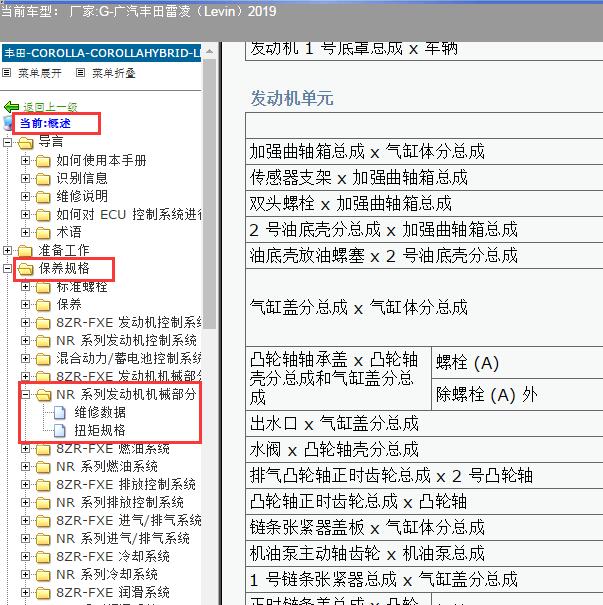Click the 如何使用本手册 folder icon

[x=43, y=161]
